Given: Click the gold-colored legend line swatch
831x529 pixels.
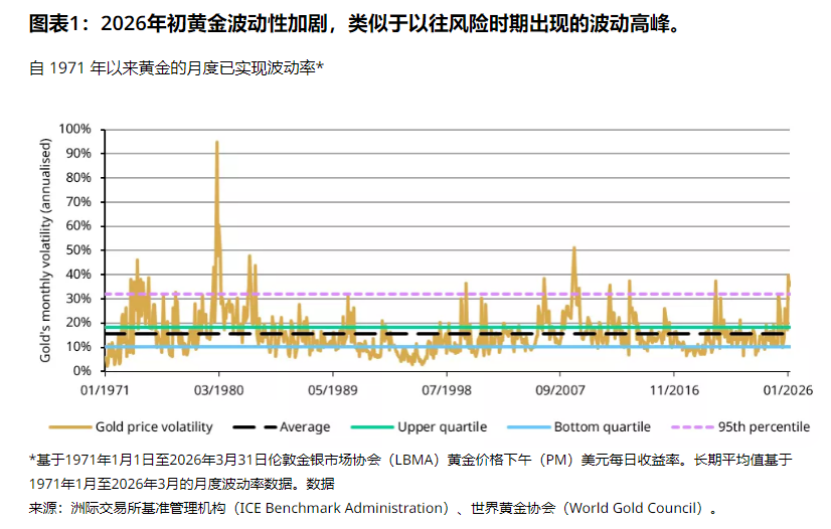Looking at the screenshot, I should (70, 427).
